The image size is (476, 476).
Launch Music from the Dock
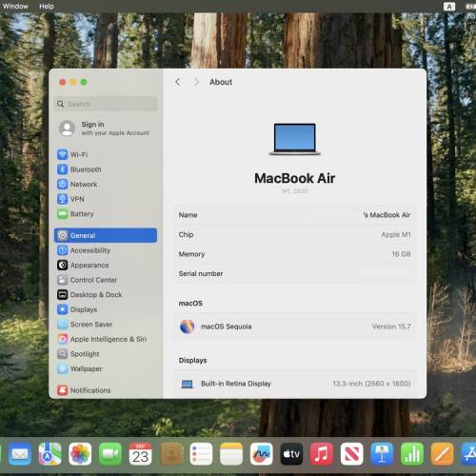(x=322, y=454)
